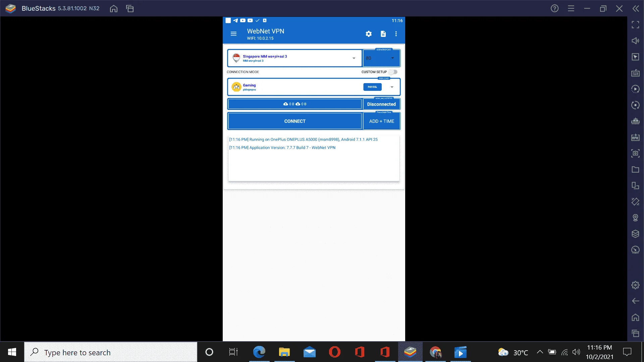Click the Install APK icon
The image size is (644, 362).
[x=635, y=137]
